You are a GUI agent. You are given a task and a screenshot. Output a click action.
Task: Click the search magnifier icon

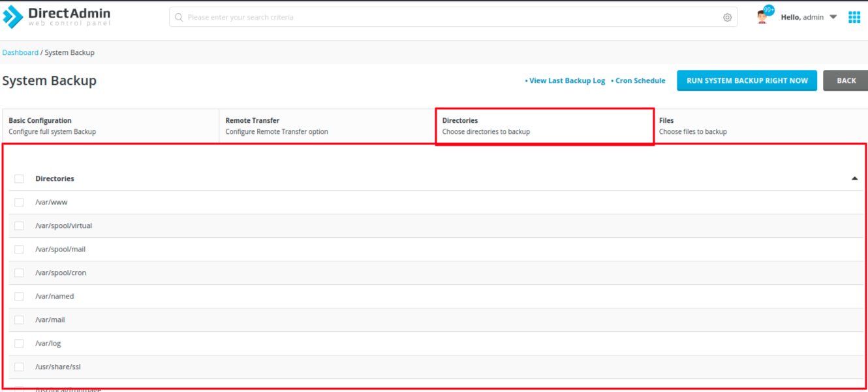179,18
